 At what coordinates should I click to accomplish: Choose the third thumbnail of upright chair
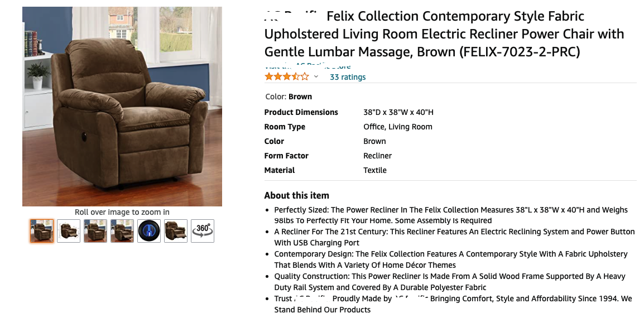[x=95, y=230]
